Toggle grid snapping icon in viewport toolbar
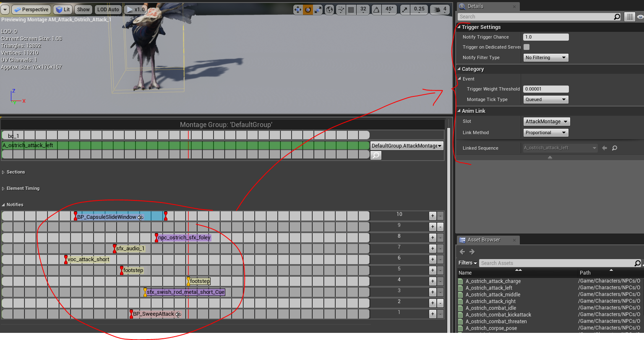This screenshot has height=340, width=644. coord(351,10)
